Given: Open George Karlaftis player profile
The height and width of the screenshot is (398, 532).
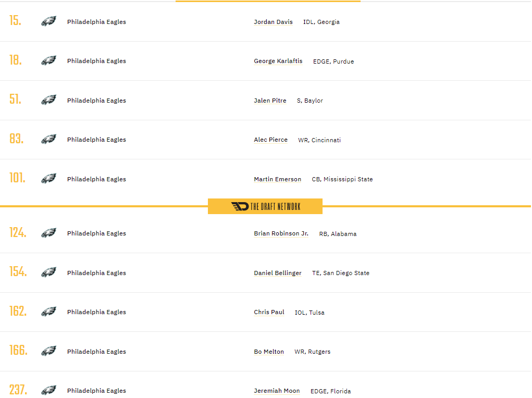Looking at the screenshot, I should tap(278, 61).
